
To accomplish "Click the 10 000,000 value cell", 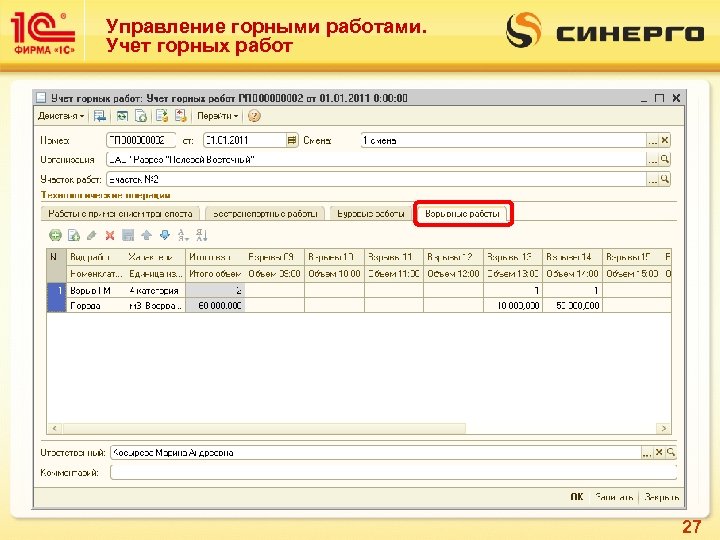I will point(513,305).
